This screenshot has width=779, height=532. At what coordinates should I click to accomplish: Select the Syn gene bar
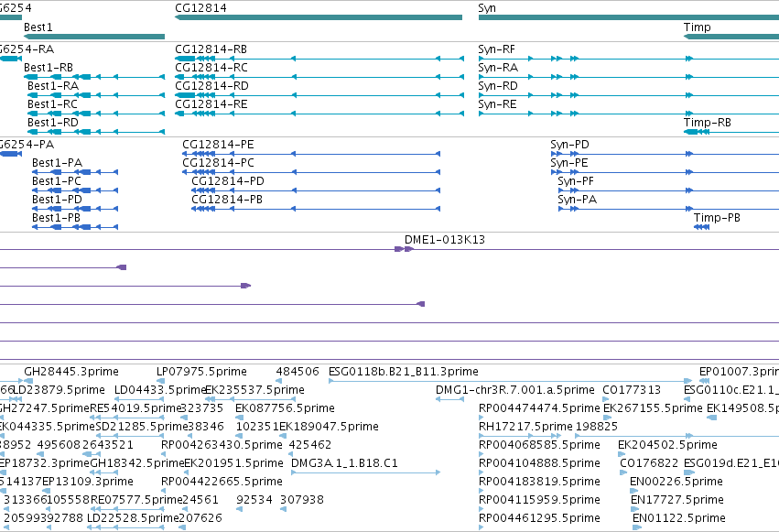pos(629,17)
